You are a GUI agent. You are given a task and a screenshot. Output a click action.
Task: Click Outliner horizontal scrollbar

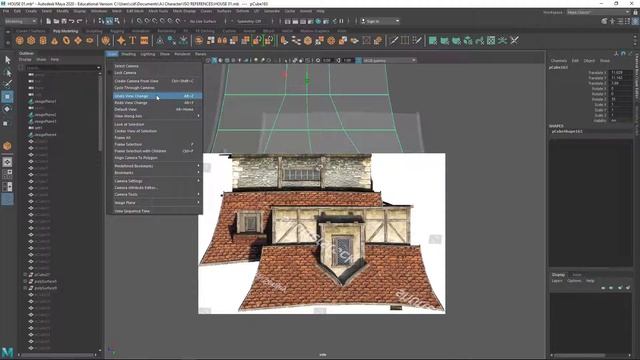tap(57, 355)
